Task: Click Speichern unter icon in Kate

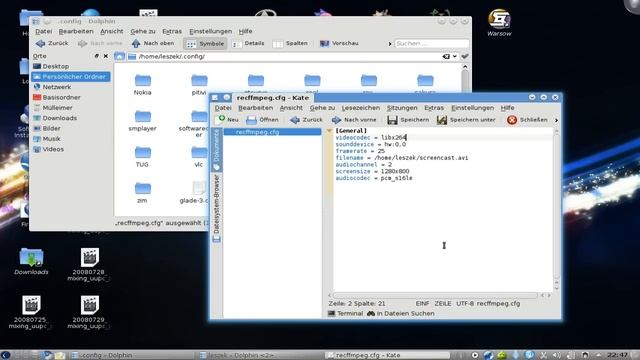Action: [442, 120]
